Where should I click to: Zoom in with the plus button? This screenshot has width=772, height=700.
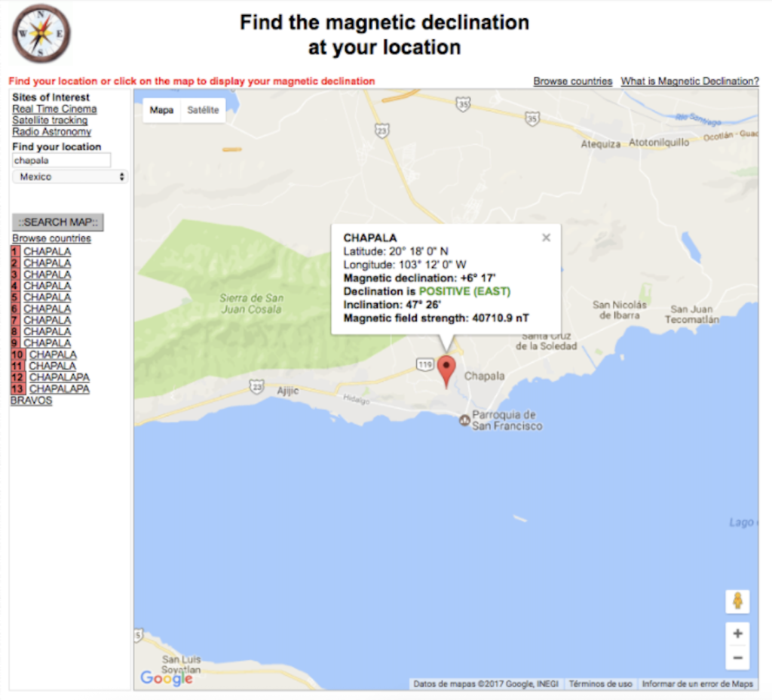(737, 634)
